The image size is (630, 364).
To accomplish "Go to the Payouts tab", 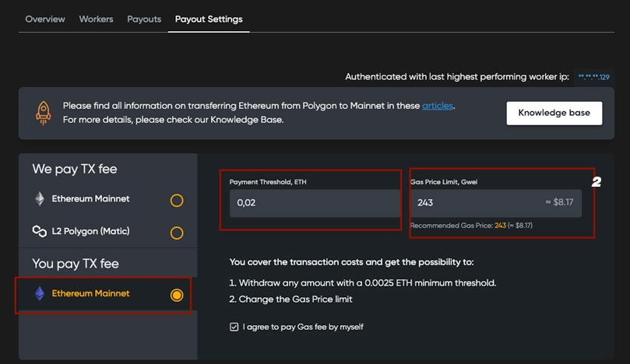I will click(x=144, y=19).
